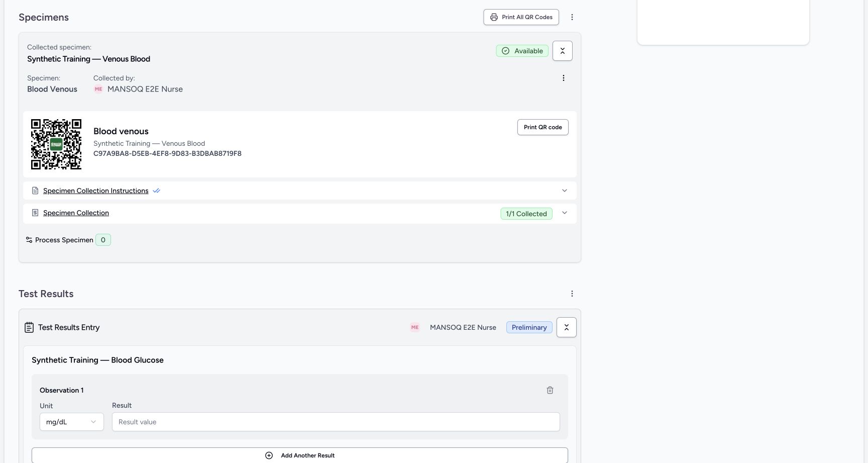Click the Blood Venous specimen value
The height and width of the screenshot is (463, 868).
(52, 89)
